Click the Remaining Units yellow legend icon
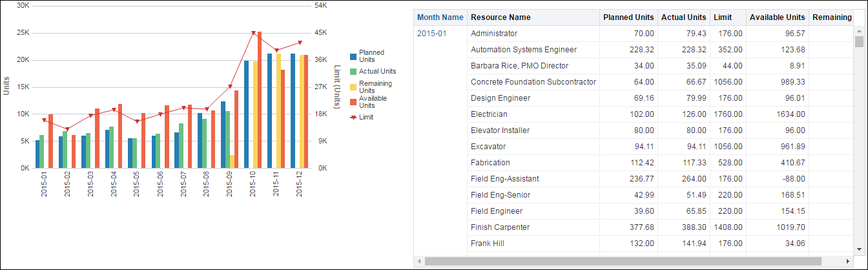Image resolution: width=868 pixels, height=270 pixels. 353,87
